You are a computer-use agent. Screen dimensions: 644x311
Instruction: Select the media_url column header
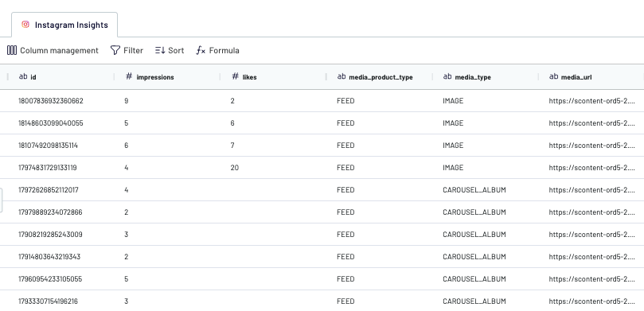pyautogui.click(x=591, y=76)
